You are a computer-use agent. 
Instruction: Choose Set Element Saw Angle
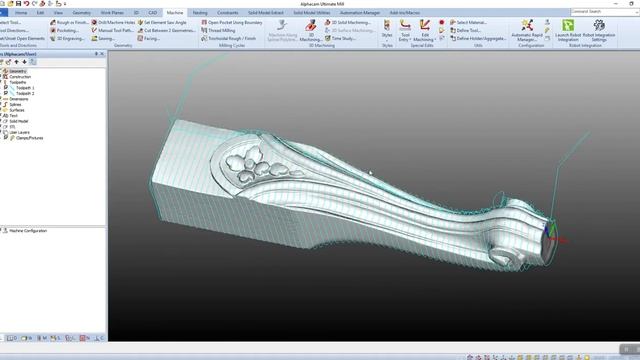coord(162,22)
